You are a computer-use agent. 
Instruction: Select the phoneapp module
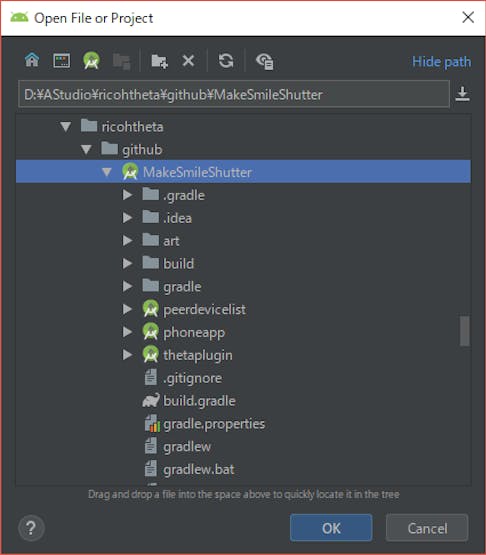point(194,332)
